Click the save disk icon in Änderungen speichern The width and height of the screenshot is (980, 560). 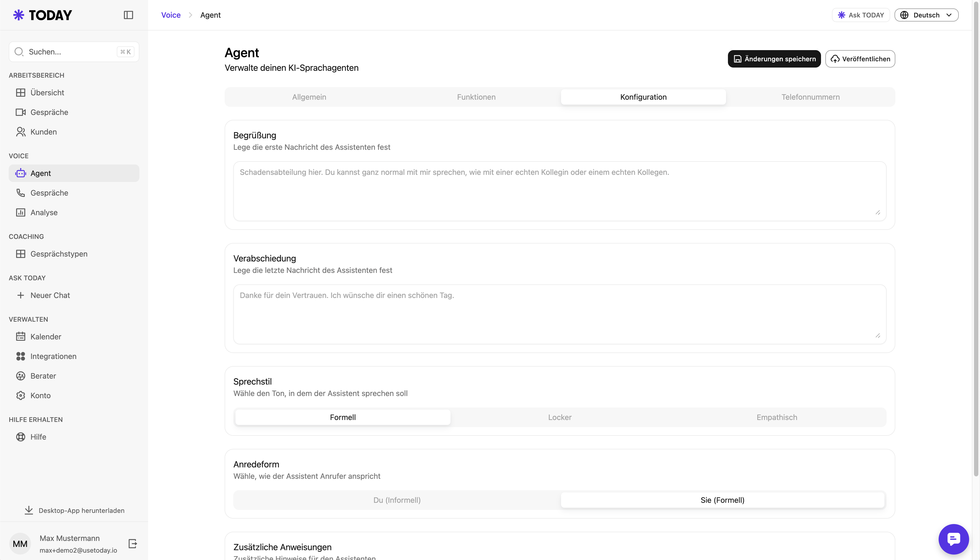737,59
